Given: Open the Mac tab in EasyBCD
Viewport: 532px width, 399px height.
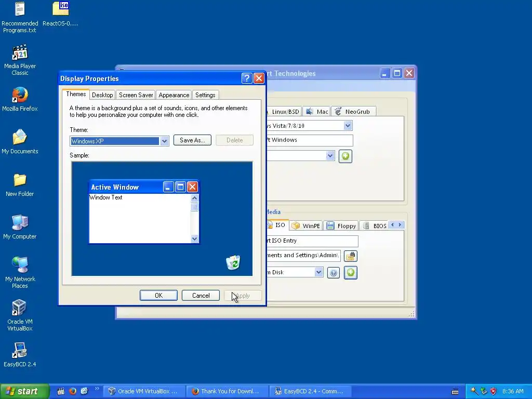Looking at the screenshot, I should click(x=317, y=112).
